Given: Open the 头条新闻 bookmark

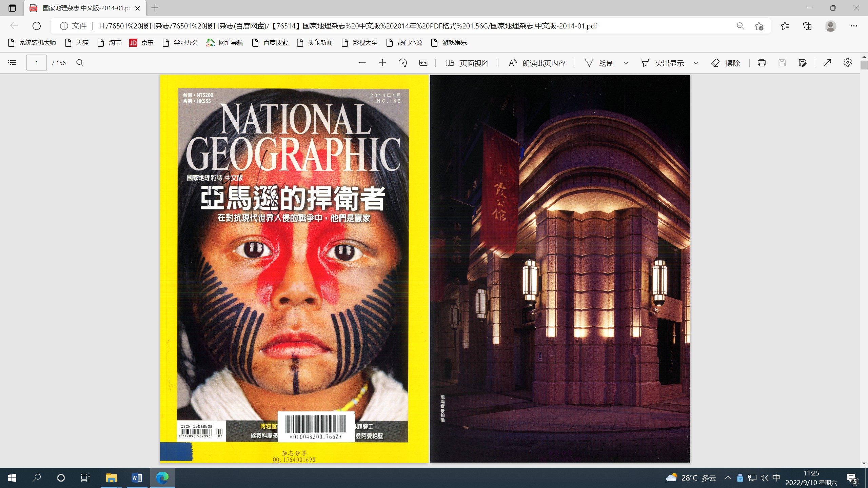Looking at the screenshot, I should (315, 42).
